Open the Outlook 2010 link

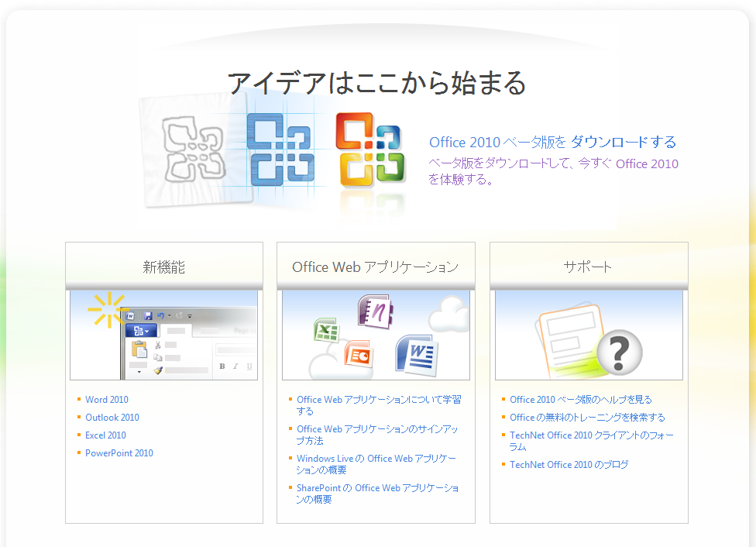coord(112,418)
